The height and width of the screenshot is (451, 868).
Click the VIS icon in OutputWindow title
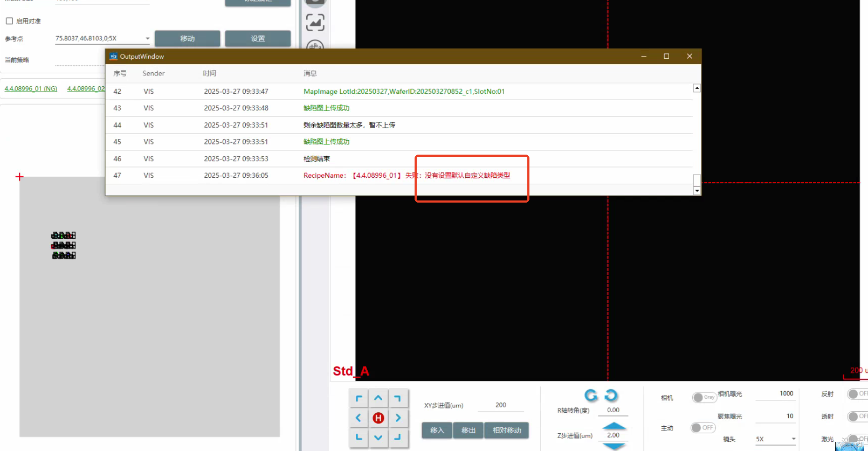[113, 56]
